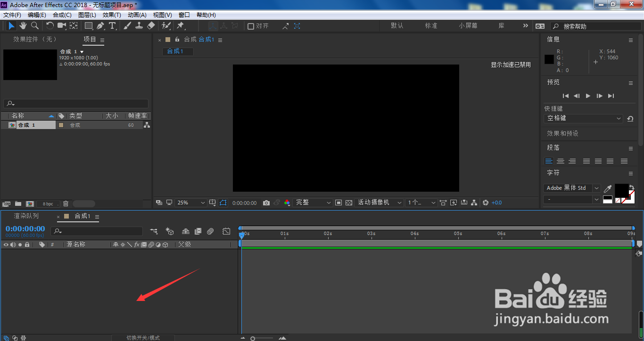Click the trash delete icon in Project panel
644x341 pixels.
tap(66, 204)
